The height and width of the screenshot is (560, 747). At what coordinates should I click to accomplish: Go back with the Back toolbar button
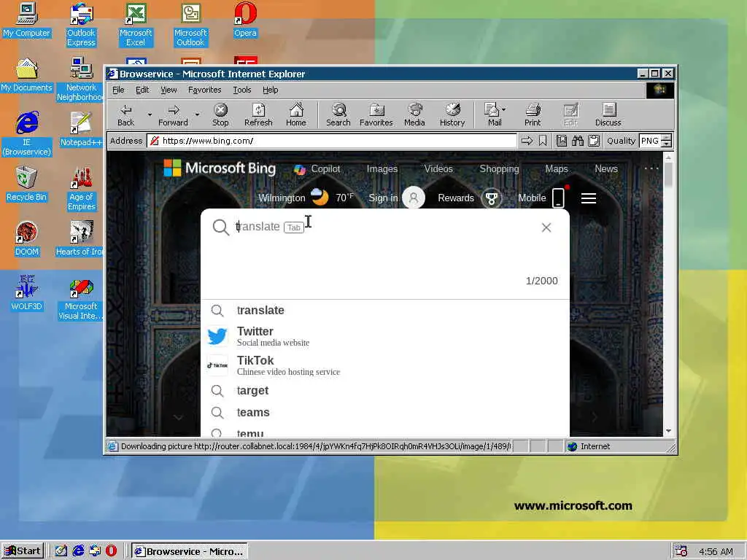tap(125, 114)
